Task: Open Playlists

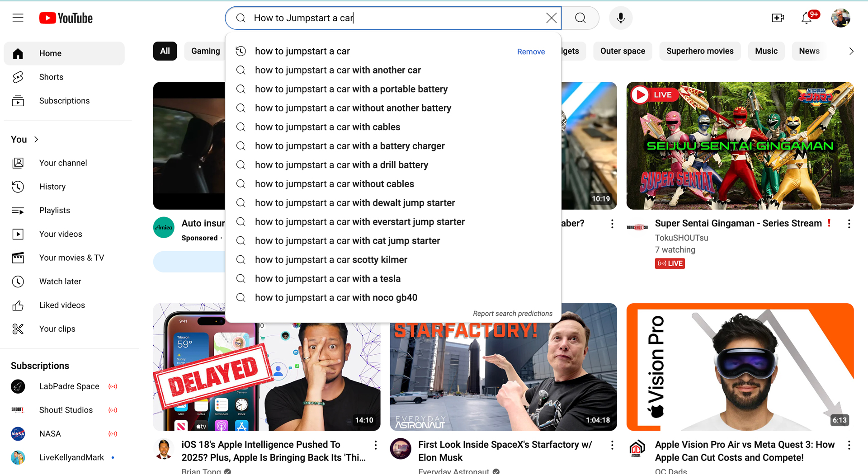Action: (64, 211)
